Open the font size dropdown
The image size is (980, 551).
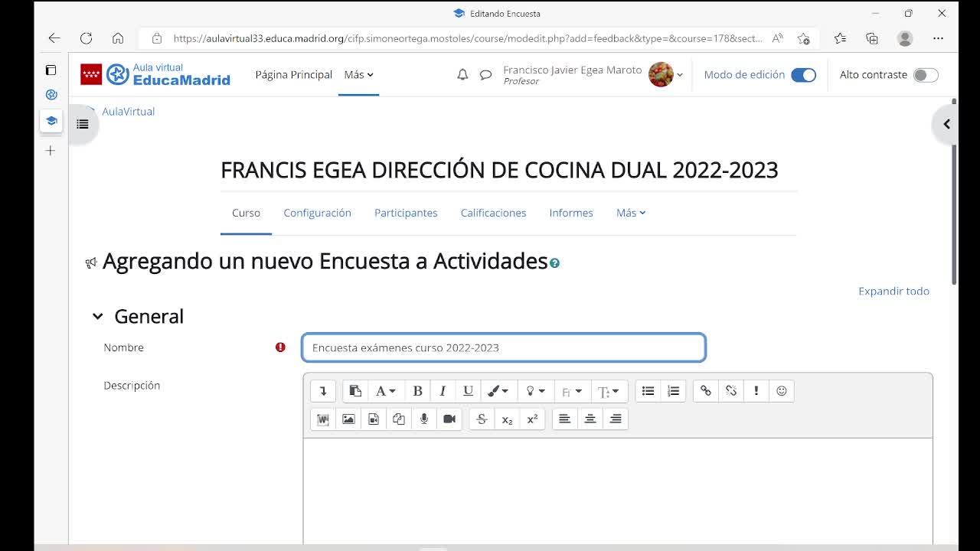tap(609, 391)
